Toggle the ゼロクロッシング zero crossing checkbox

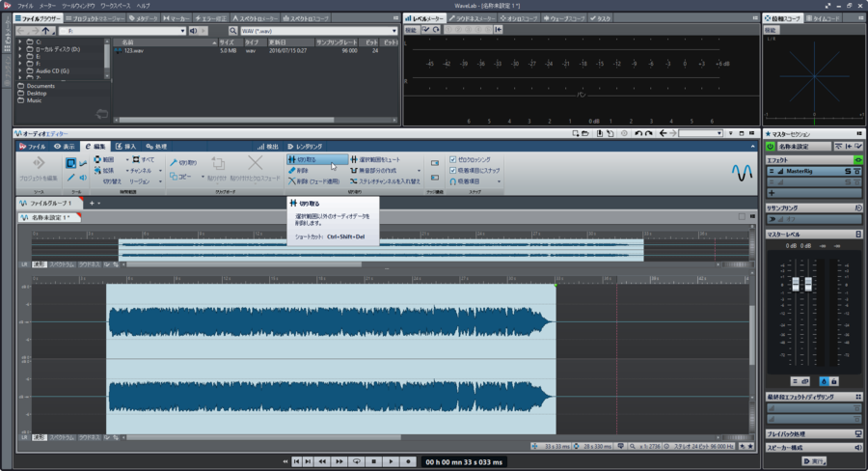453,159
